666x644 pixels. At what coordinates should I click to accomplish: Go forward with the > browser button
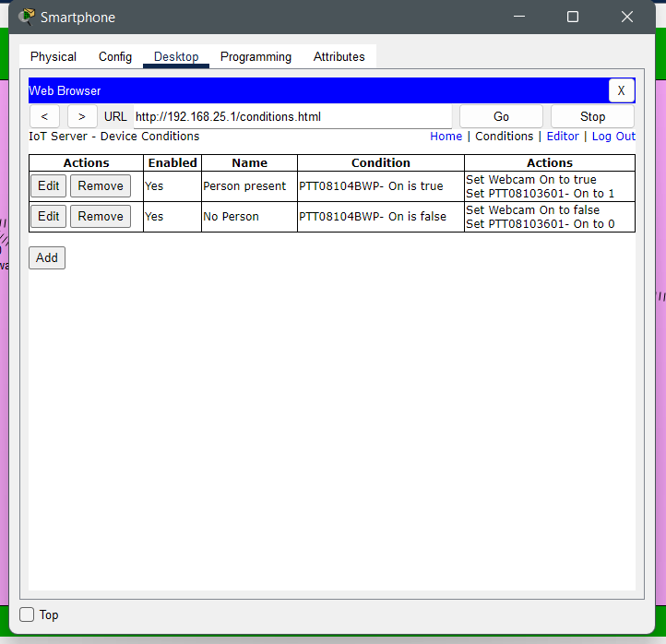(82, 117)
